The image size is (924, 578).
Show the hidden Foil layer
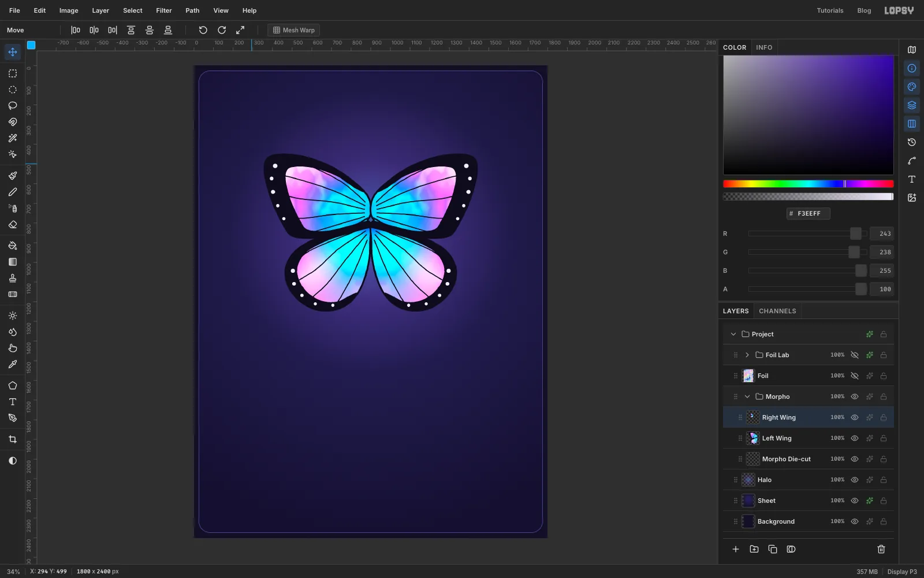[855, 376]
